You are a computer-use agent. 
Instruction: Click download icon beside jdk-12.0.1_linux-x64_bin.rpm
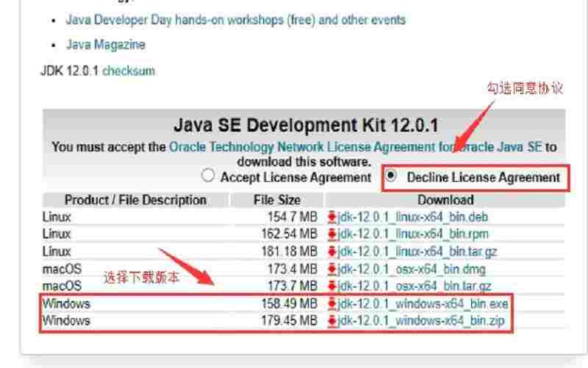click(x=332, y=234)
